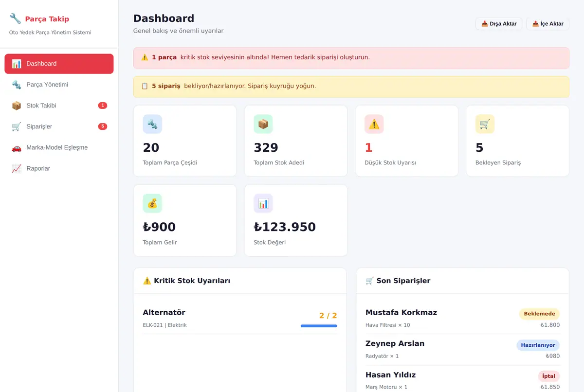Click the İçe Aktar import button
Screen dimensions: 584x392
point(547,24)
